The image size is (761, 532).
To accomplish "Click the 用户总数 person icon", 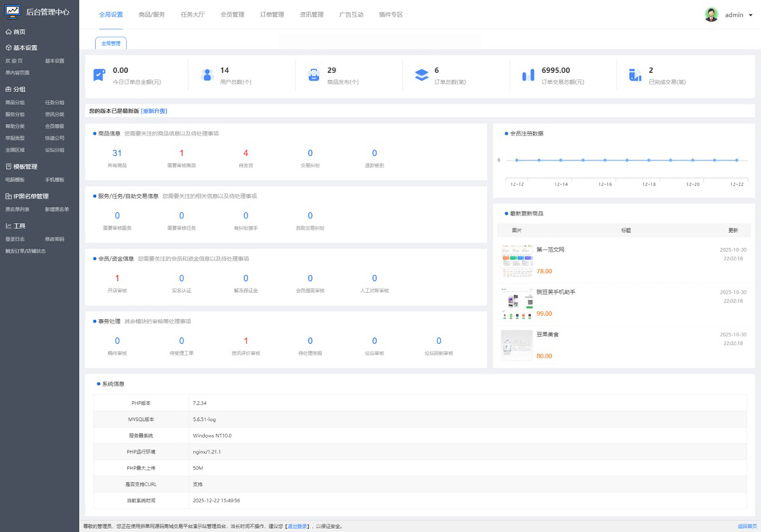I will (206, 75).
